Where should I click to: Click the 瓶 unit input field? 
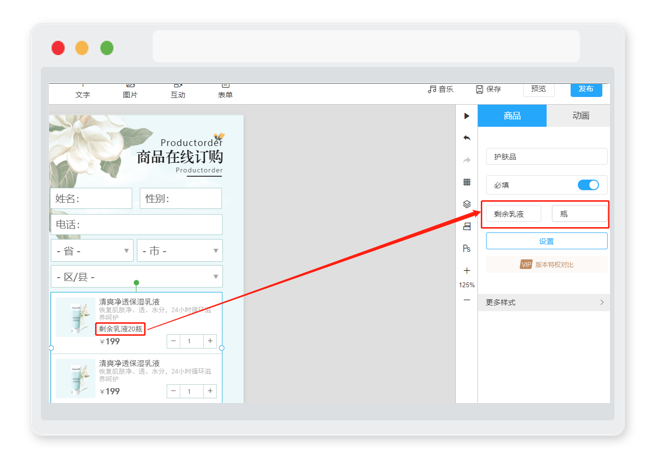[x=580, y=214]
